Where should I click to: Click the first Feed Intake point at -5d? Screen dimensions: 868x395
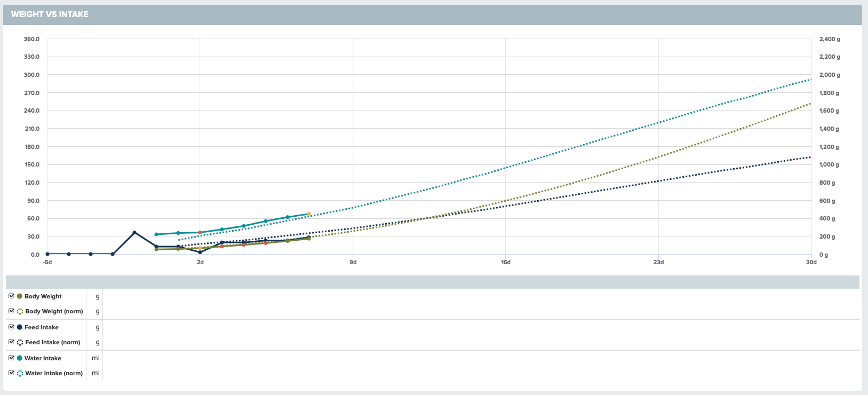point(47,254)
